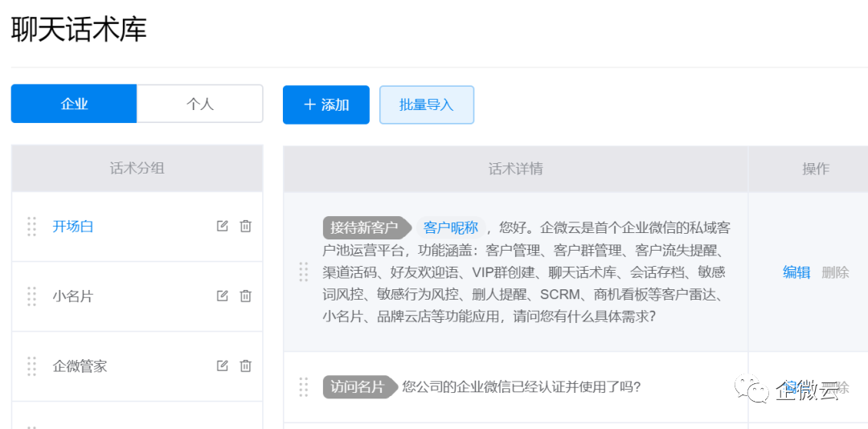Click the 批量导入 button
868x429 pixels.
(x=426, y=104)
